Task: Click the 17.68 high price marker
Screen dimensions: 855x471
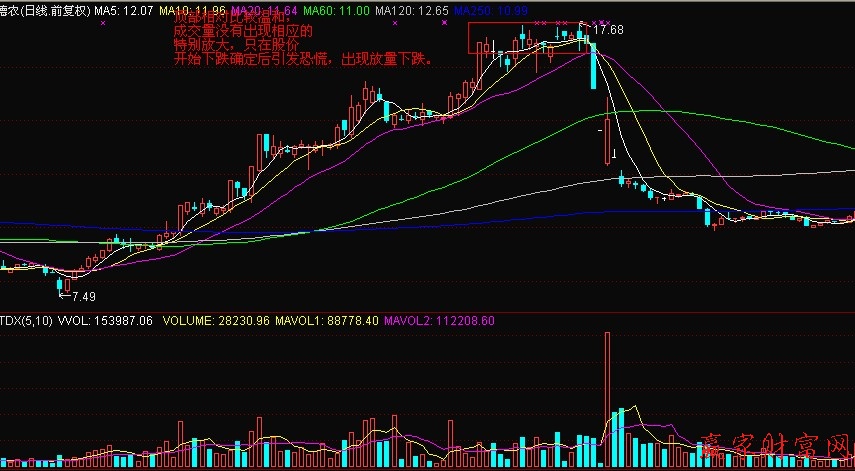Action: [x=607, y=30]
